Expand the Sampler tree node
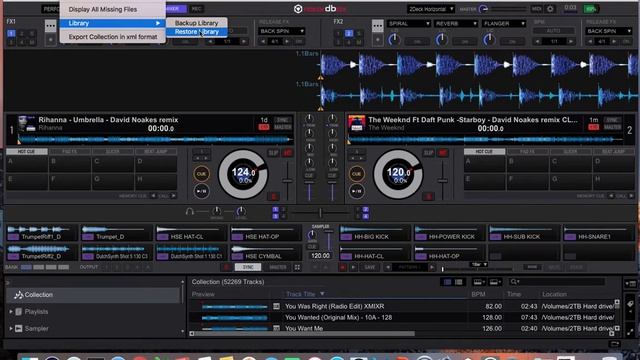The height and width of the screenshot is (360, 640). click(11, 329)
